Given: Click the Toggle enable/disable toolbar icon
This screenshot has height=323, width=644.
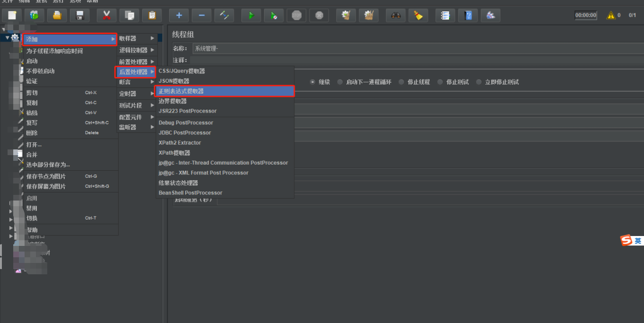Looking at the screenshot, I should pyautogui.click(x=224, y=15).
